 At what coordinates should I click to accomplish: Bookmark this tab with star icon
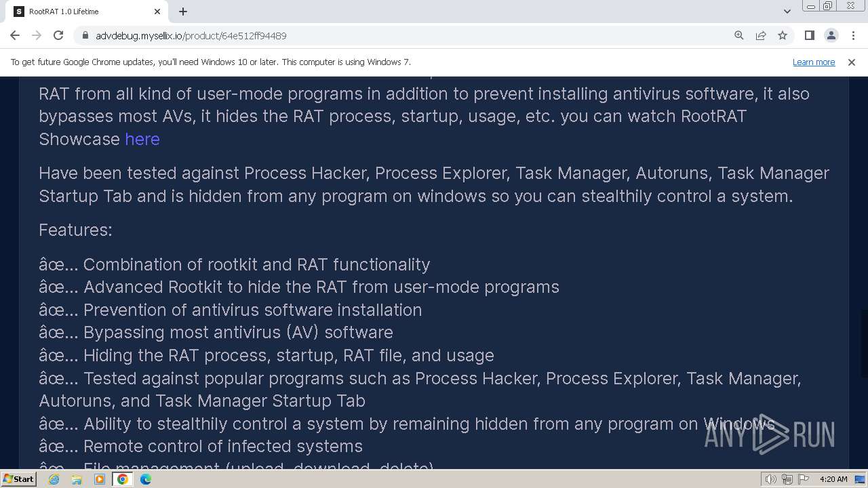pyautogui.click(x=783, y=35)
